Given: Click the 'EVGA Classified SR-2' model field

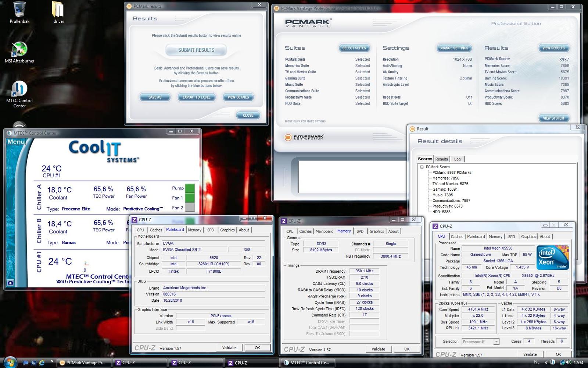Looking at the screenshot, I should 194,250.
